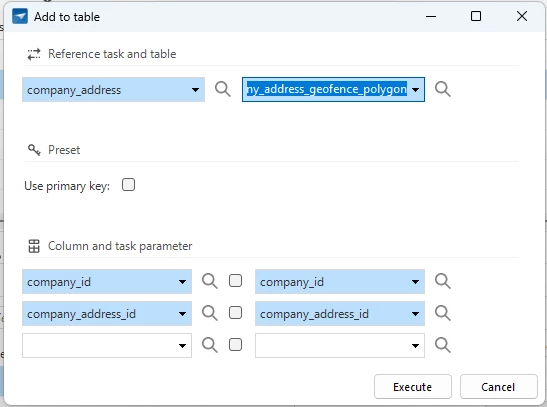Expand the address_geofence_polygon table dropdown
Image resolution: width=547 pixels, height=407 pixels.
tap(334, 90)
